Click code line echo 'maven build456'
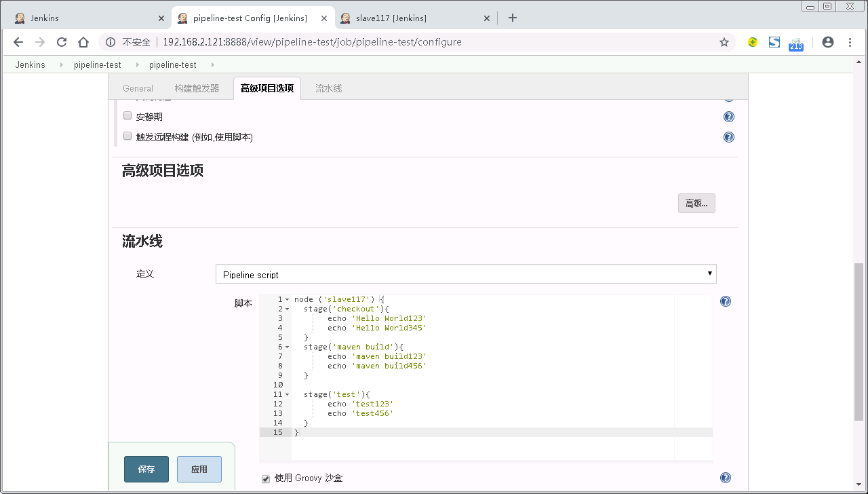 point(377,366)
